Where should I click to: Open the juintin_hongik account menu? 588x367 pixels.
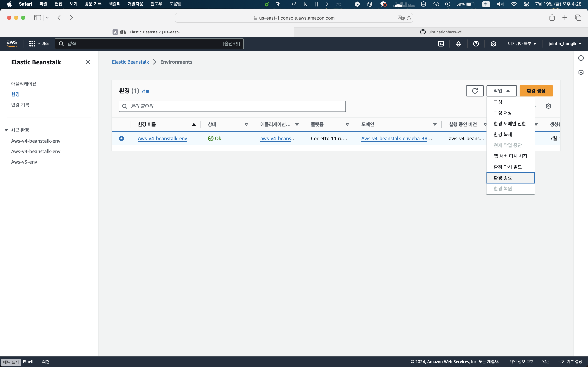click(565, 44)
